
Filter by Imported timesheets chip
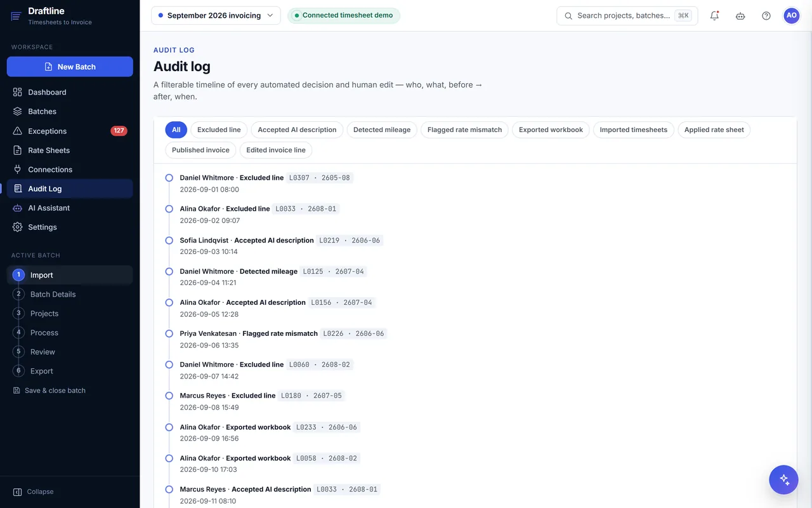pos(634,130)
